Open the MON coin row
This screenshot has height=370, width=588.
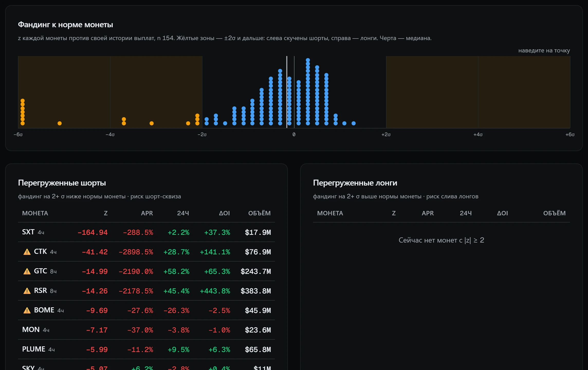(146, 330)
